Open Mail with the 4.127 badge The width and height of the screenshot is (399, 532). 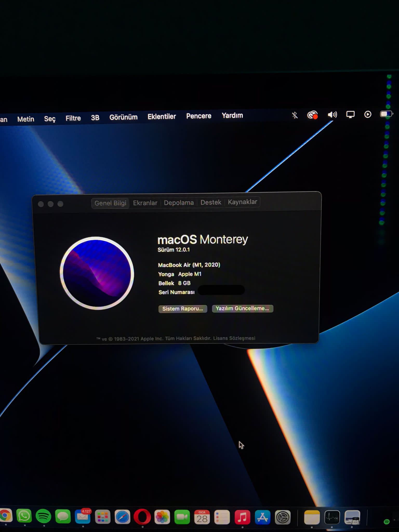(x=83, y=516)
